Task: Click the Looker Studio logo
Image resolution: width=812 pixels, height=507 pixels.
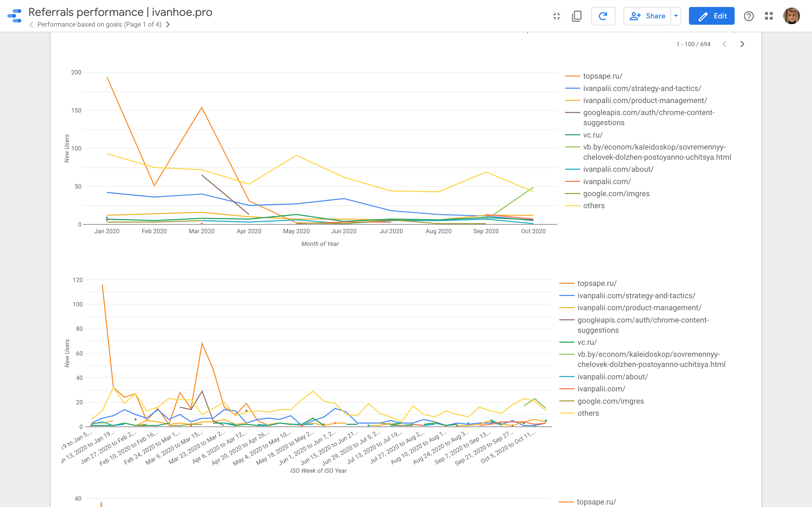Action: [x=13, y=16]
